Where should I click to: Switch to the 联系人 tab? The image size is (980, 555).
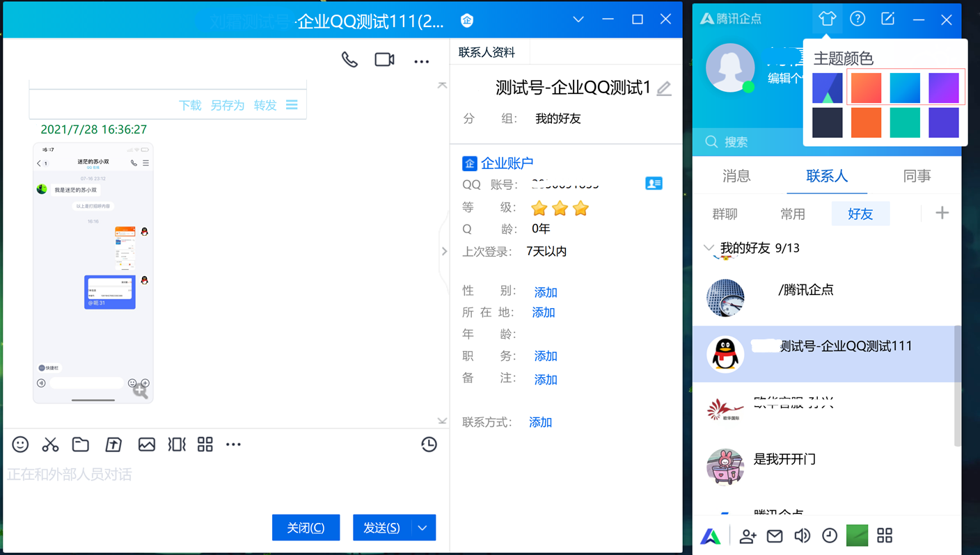coord(827,176)
